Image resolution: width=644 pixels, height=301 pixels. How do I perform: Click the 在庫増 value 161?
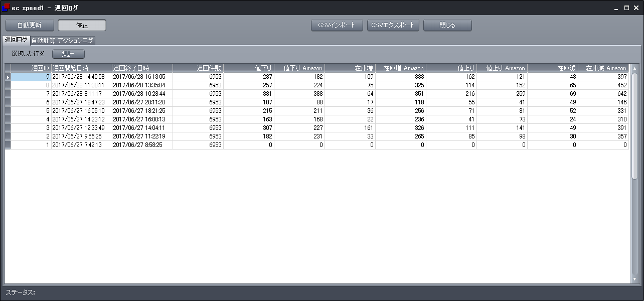[350, 128]
